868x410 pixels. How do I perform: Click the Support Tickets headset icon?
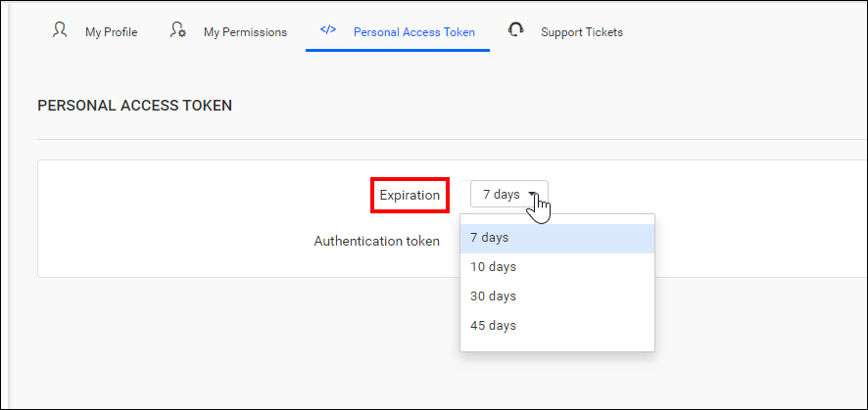(x=516, y=30)
